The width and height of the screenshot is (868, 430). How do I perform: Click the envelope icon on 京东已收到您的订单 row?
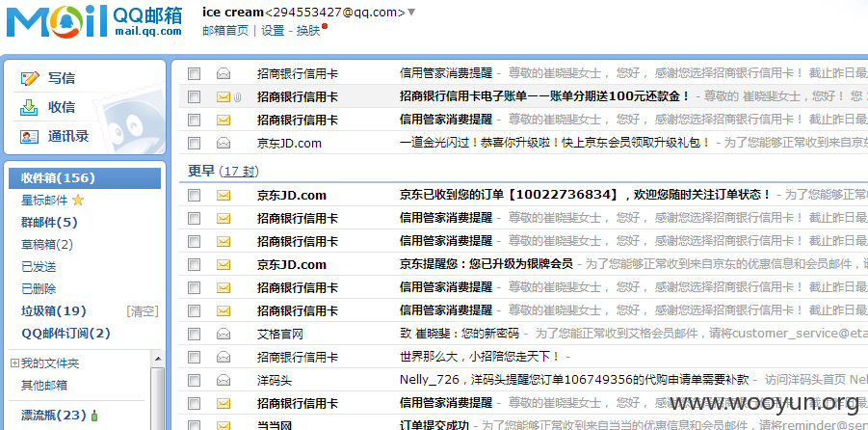tap(224, 195)
